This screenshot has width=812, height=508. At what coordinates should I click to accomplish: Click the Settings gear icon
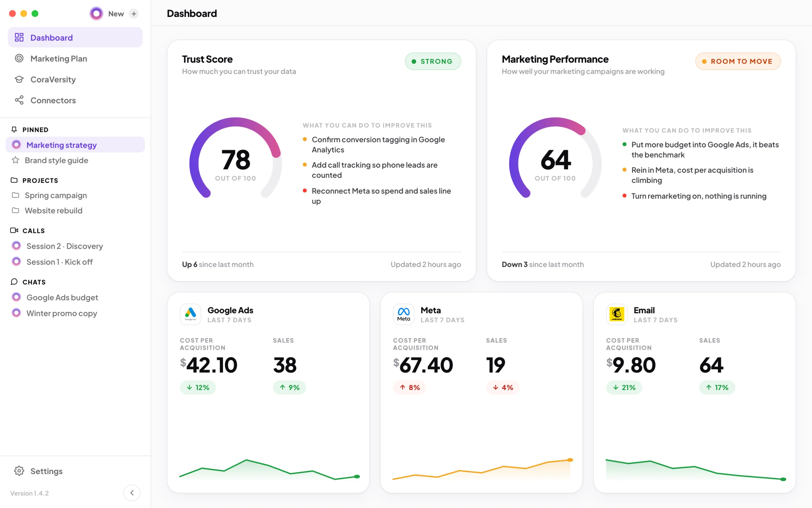tap(19, 471)
